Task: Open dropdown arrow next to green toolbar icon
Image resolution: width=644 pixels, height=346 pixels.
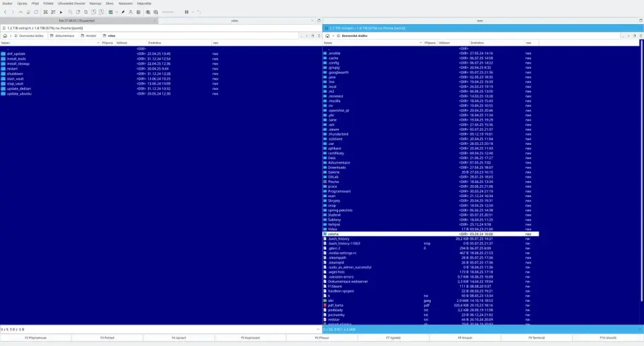Action: coord(117,12)
